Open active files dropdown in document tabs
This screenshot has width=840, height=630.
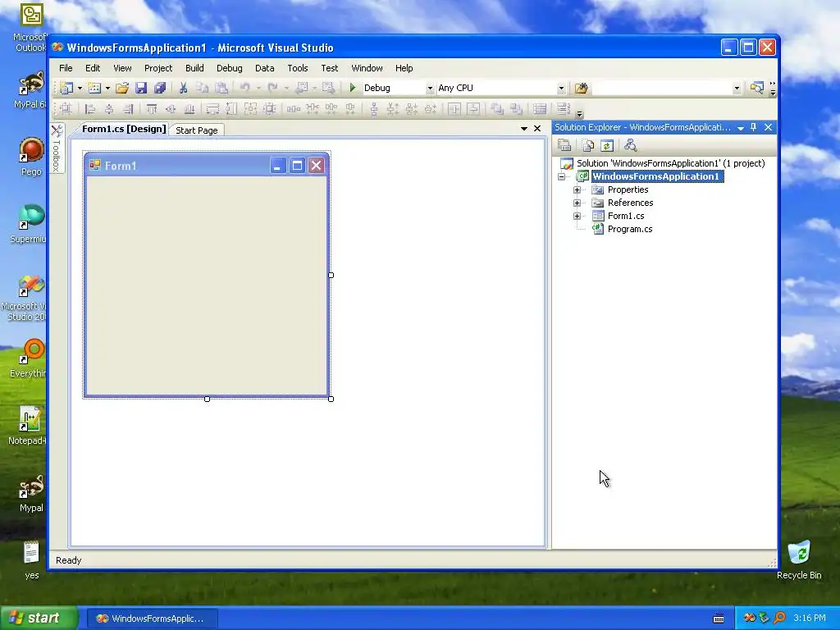coord(524,129)
